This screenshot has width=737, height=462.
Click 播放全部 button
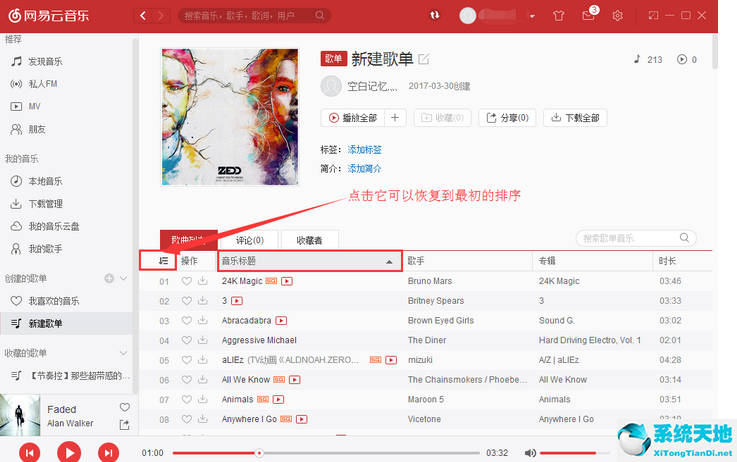click(x=353, y=118)
